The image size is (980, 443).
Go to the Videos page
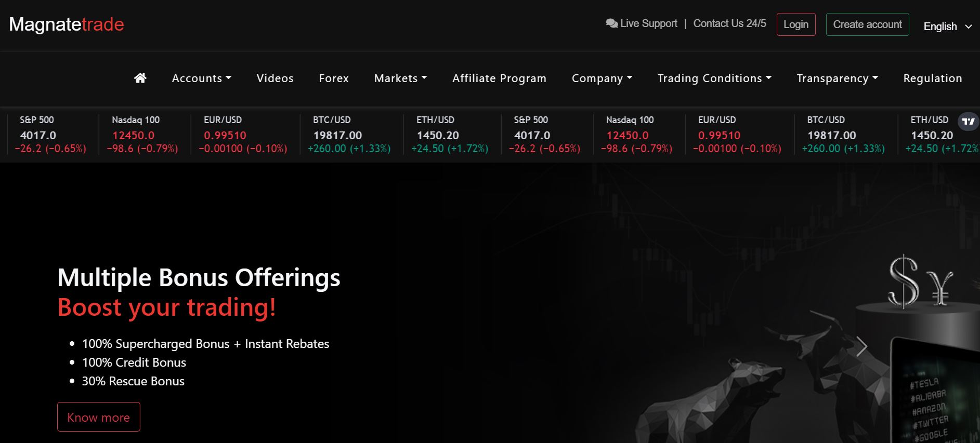tap(275, 78)
